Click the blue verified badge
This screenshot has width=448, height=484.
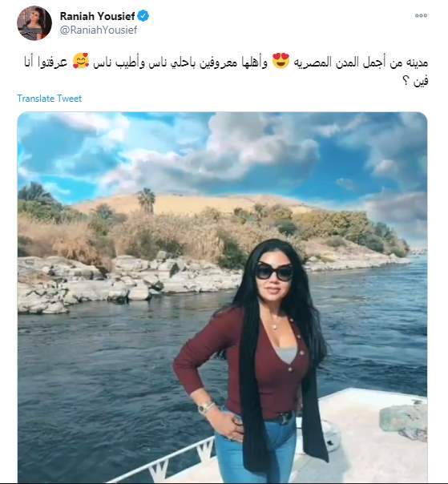coord(143,16)
